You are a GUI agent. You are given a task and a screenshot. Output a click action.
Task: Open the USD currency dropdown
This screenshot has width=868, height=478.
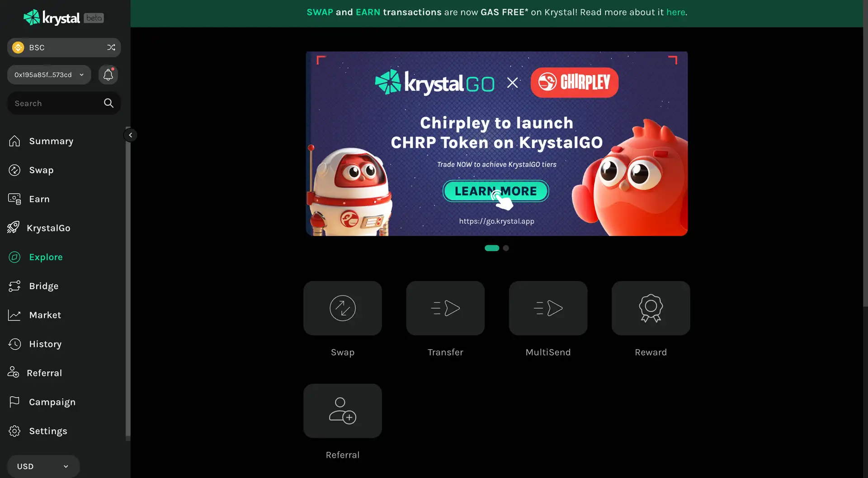43,466
